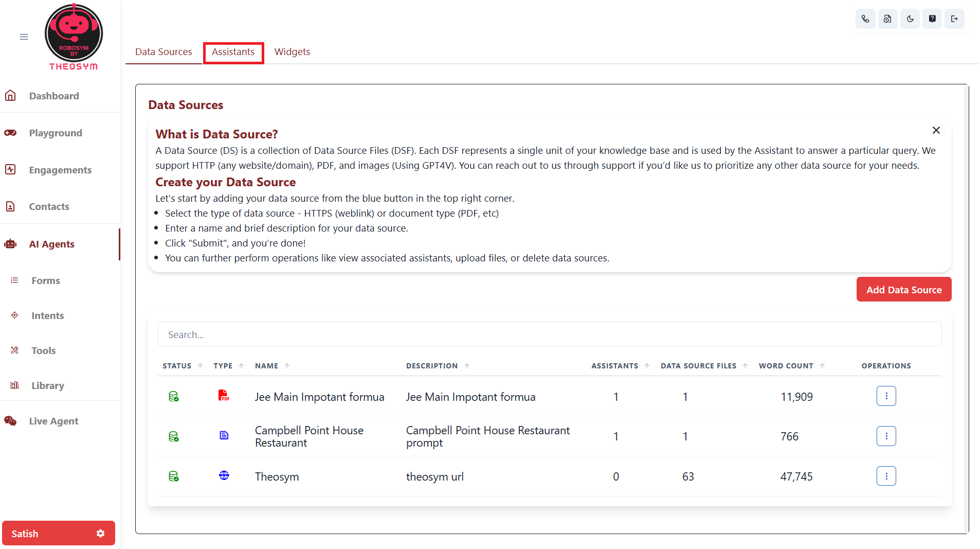The image size is (980, 549).
Task: Open Forms from the sidebar
Action: pyautogui.click(x=46, y=281)
